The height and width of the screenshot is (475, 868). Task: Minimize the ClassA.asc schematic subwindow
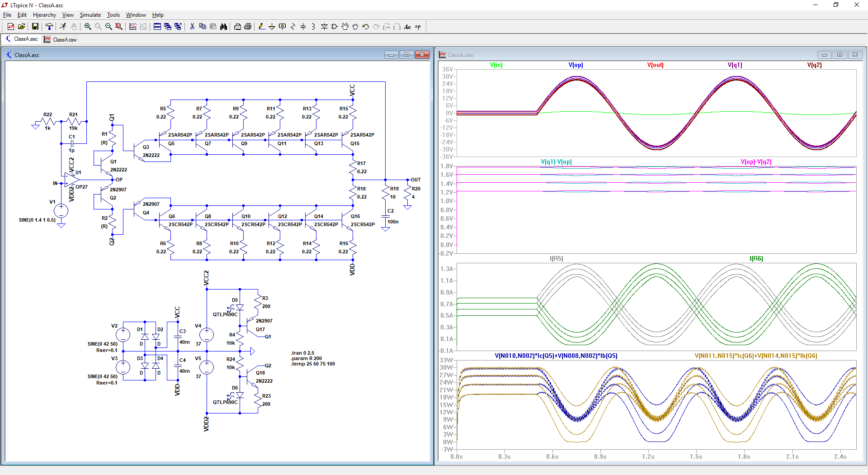tap(391, 55)
